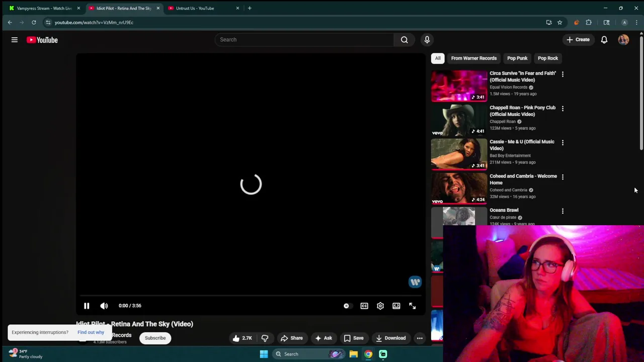Open the Chrome extensions puzzle menu
The image size is (644, 362).
tap(589, 22)
